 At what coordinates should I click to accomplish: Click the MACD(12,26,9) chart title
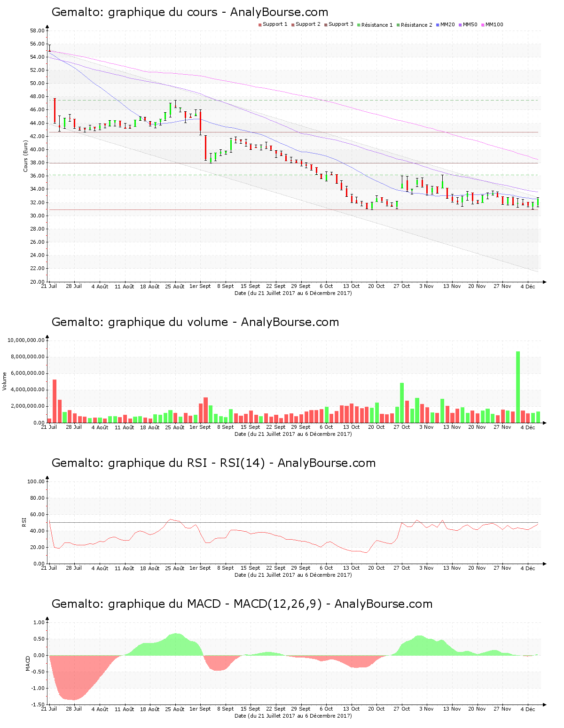[242, 604]
